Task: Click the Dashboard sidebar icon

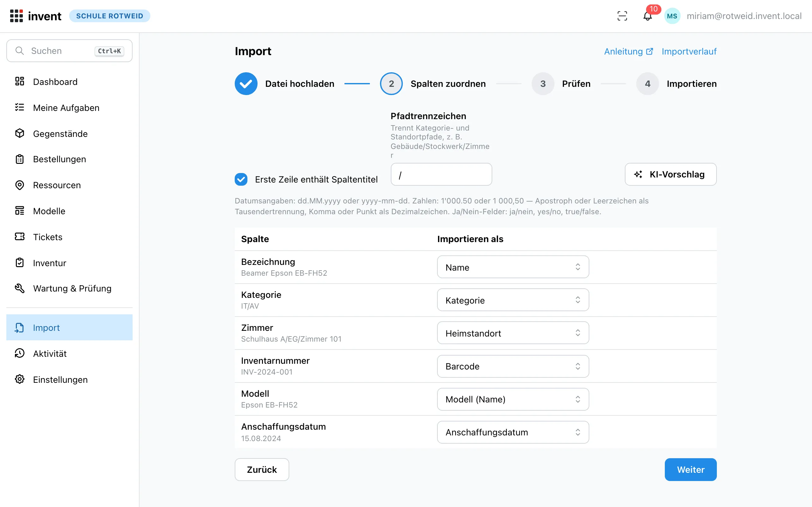Action: click(19, 81)
